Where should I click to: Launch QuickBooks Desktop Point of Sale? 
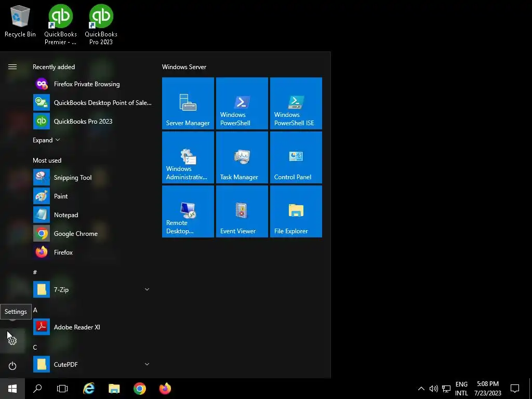(x=92, y=102)
